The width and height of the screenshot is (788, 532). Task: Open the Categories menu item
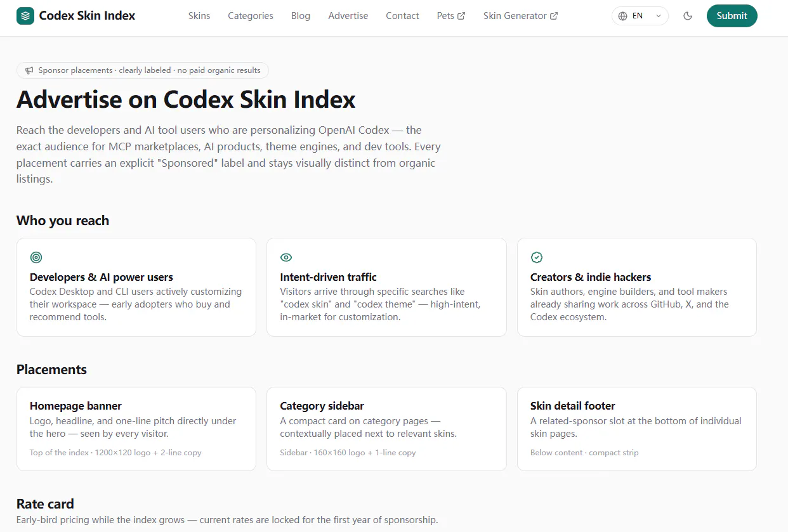(x=251, y=16)
